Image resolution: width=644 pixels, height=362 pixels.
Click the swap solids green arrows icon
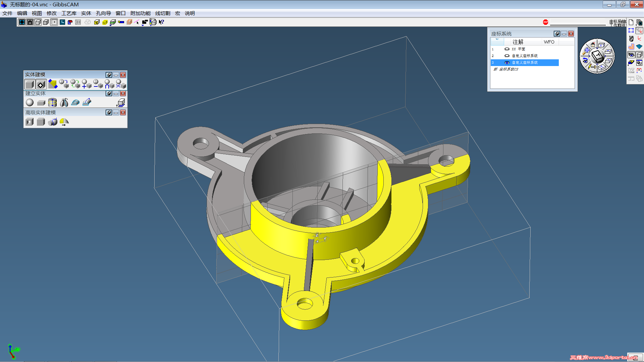tap(75, 84)
